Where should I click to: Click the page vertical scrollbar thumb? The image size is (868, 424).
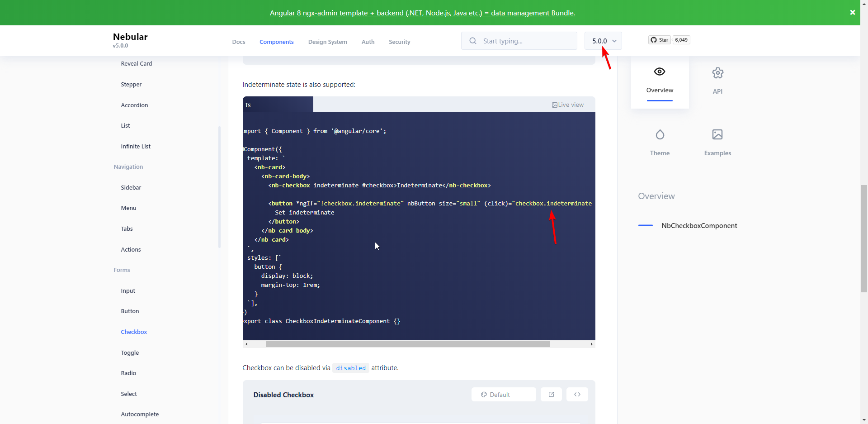tap(864, 238)
